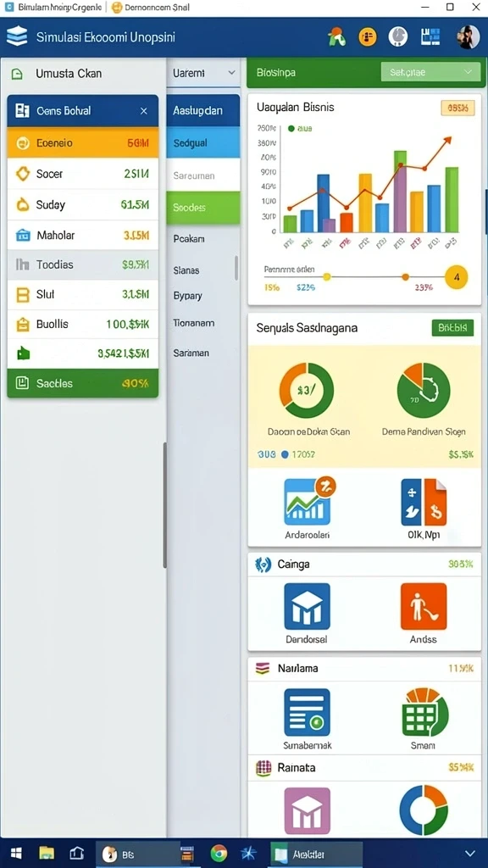Click the Dandorsal blue building icon
Viewport: 488px width, 868px height.
(x=307, y=606)
